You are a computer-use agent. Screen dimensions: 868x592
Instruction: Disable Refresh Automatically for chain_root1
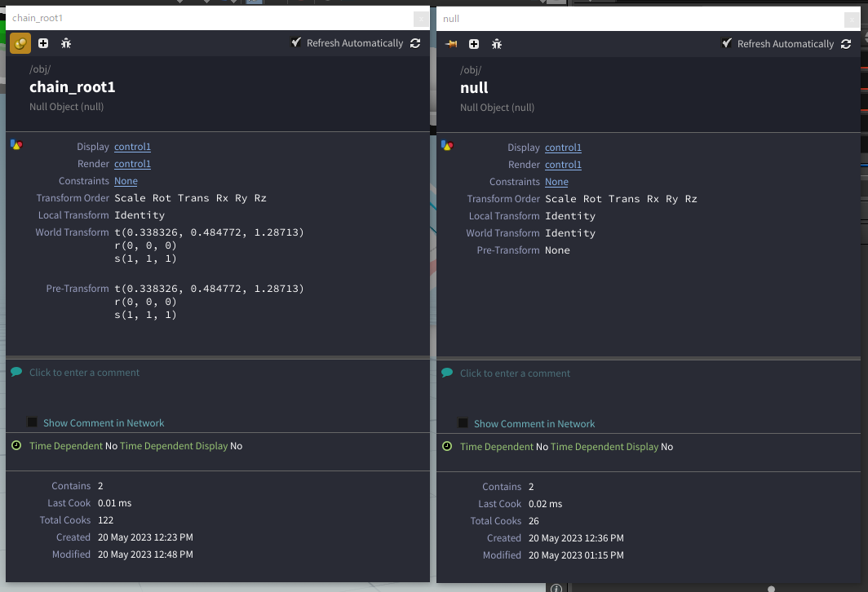click(296, 42)
